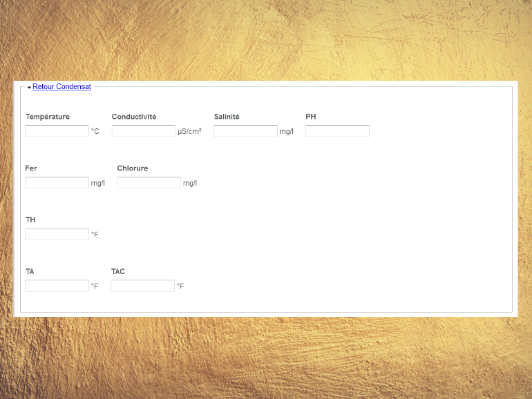This screenshot has width=532, height=399.
Task: Select the Chlorure label text
Action: pos(133,168)
